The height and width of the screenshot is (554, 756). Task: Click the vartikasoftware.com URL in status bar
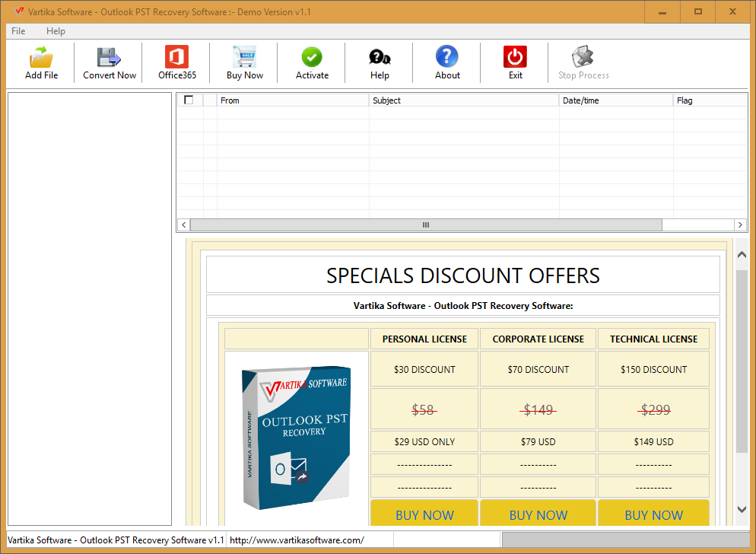tap(297, 540)
